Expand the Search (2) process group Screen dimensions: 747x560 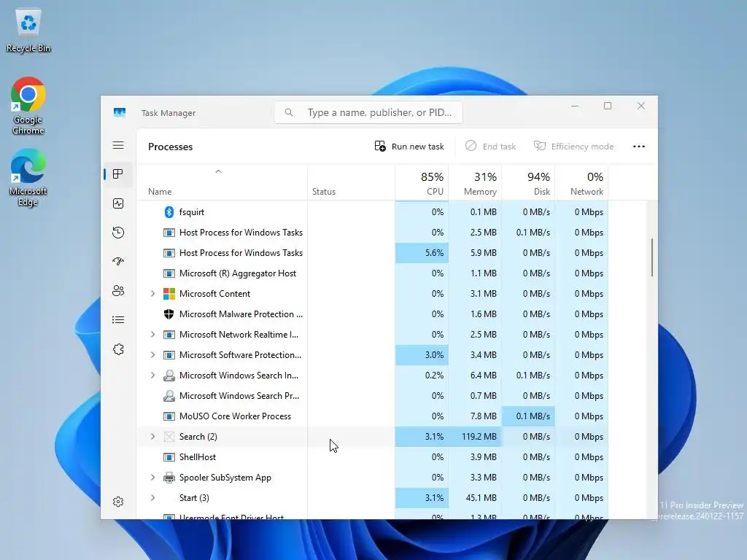click(152, 437)
